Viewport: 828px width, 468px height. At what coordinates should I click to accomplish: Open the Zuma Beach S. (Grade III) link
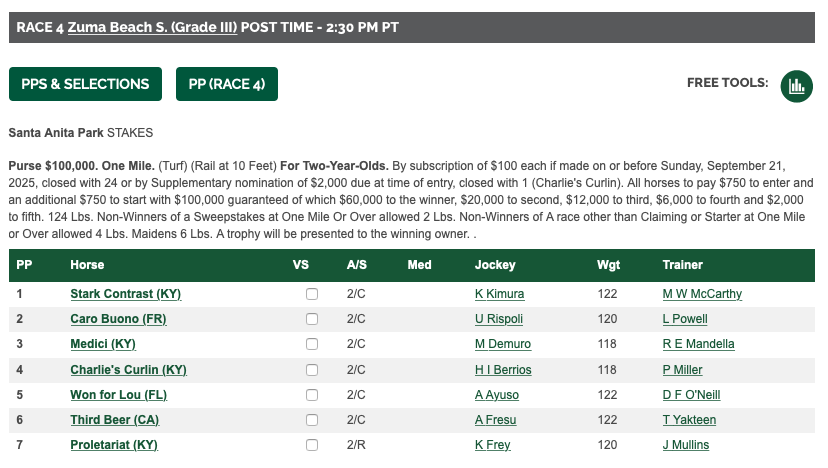pyautogui.click(x=152, y=27)
